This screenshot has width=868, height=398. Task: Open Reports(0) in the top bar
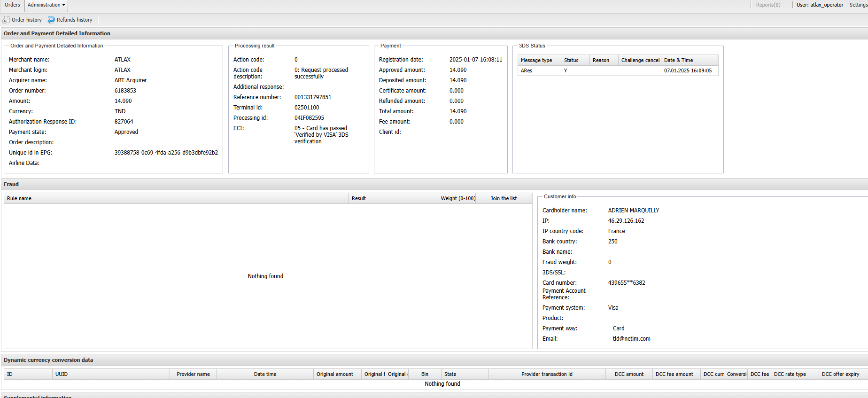click(768, 5)
